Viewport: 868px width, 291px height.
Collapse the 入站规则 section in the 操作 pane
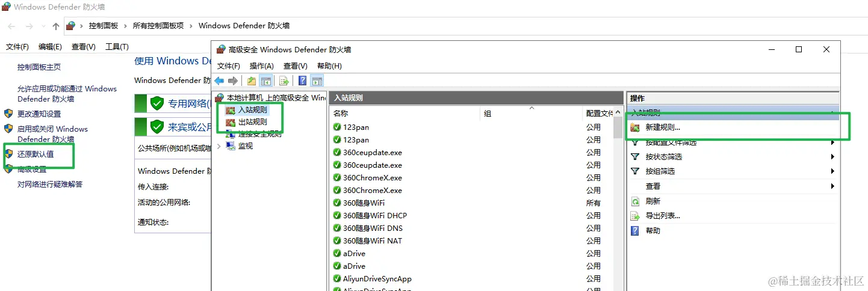tap(832, 112)
